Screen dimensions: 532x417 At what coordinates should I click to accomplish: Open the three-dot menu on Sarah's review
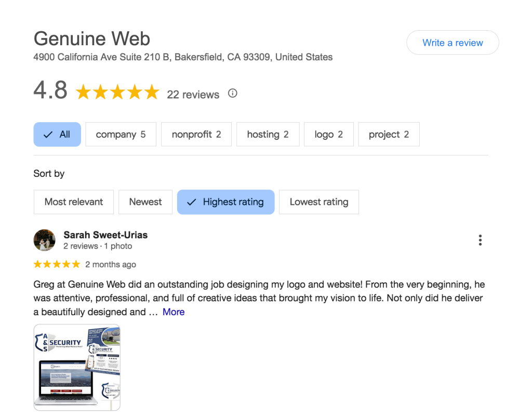pos(480,240)
